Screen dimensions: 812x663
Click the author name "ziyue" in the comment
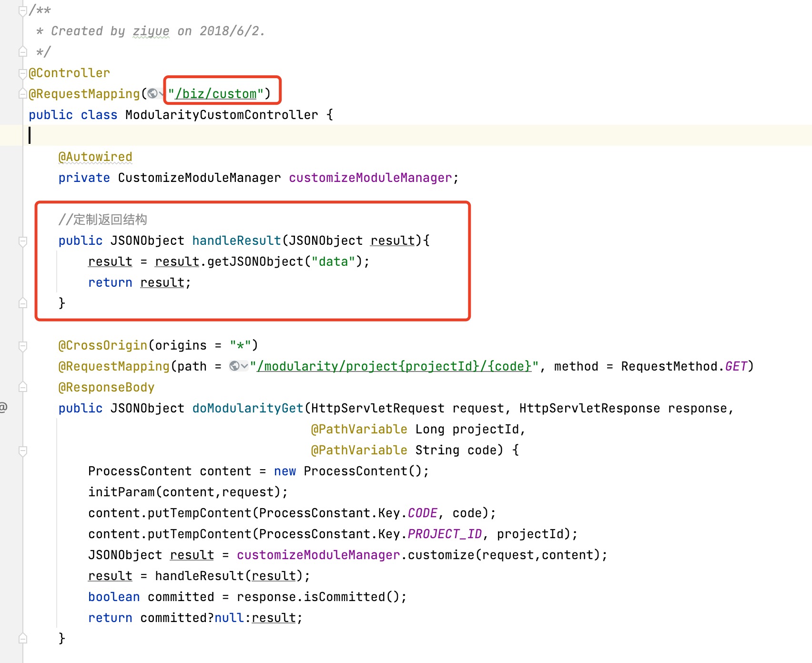coord(151,31)
